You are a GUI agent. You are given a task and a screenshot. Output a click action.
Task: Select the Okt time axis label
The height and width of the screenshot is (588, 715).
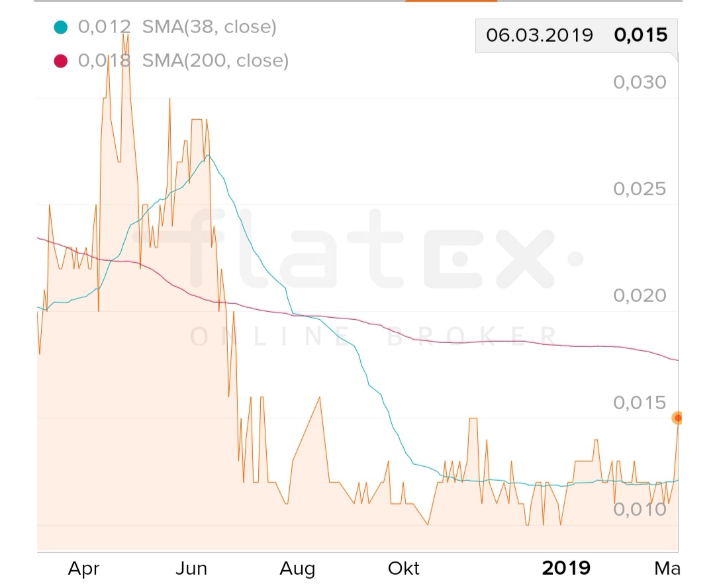(x=403, y=568)
